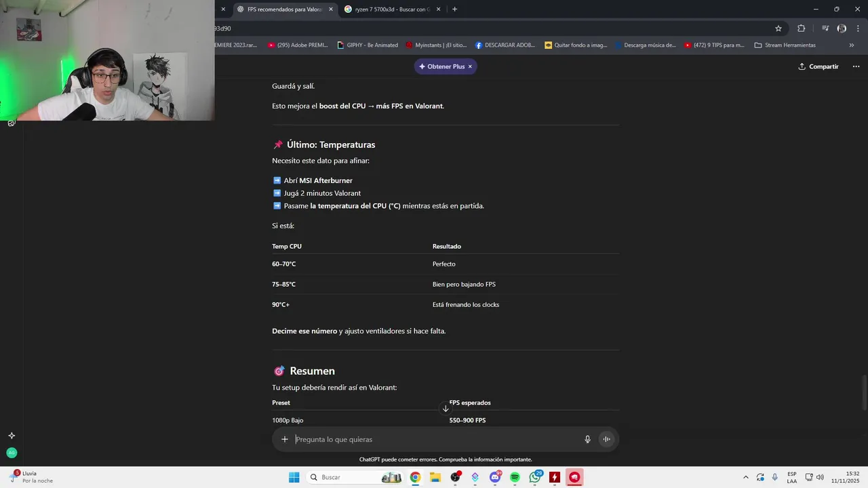
Task: Click the Temp CPU column header
Action: 287,246
